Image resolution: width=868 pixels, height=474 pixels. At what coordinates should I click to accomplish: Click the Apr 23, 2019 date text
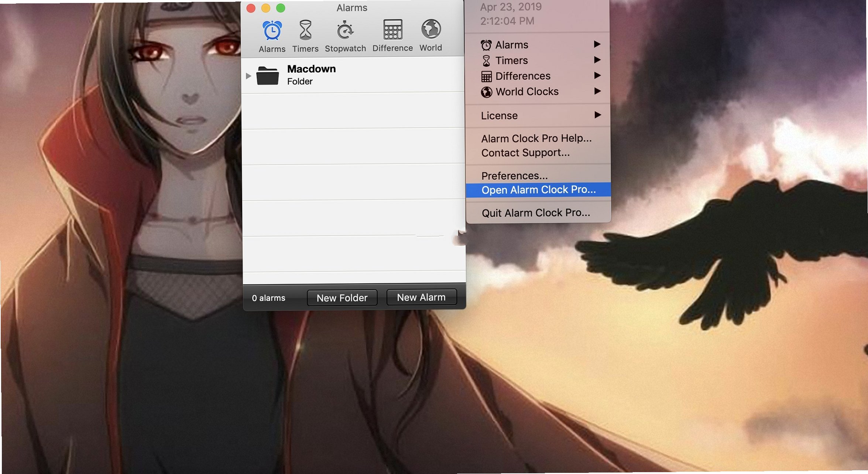coord(511,7)
